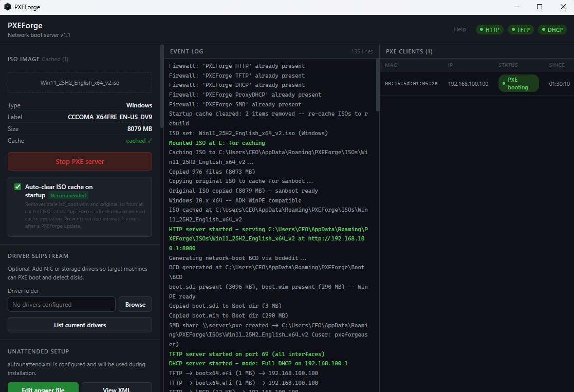Click the MAC column header
This screenshot has width=574, height=392.
[391, 65]
